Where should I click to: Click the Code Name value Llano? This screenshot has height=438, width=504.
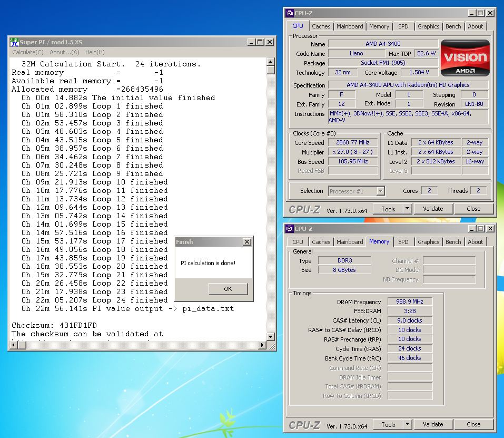tap(356, 53)
